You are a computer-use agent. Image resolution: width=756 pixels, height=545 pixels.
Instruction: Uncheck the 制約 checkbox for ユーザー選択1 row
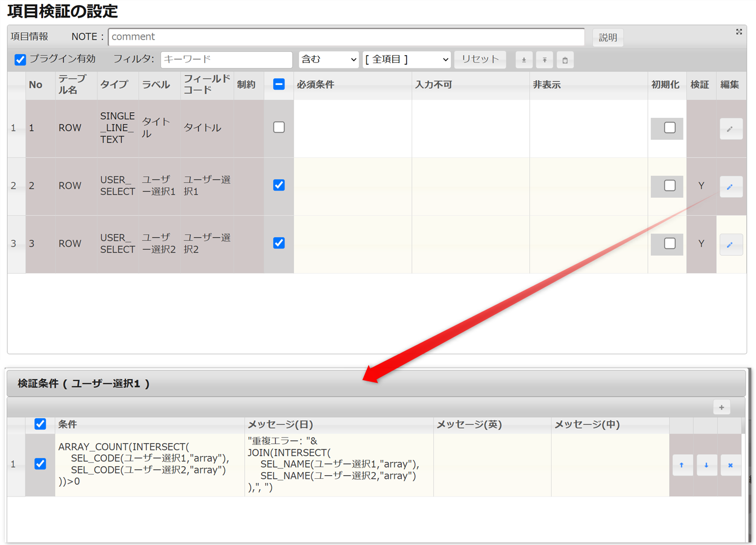[279, 185]
